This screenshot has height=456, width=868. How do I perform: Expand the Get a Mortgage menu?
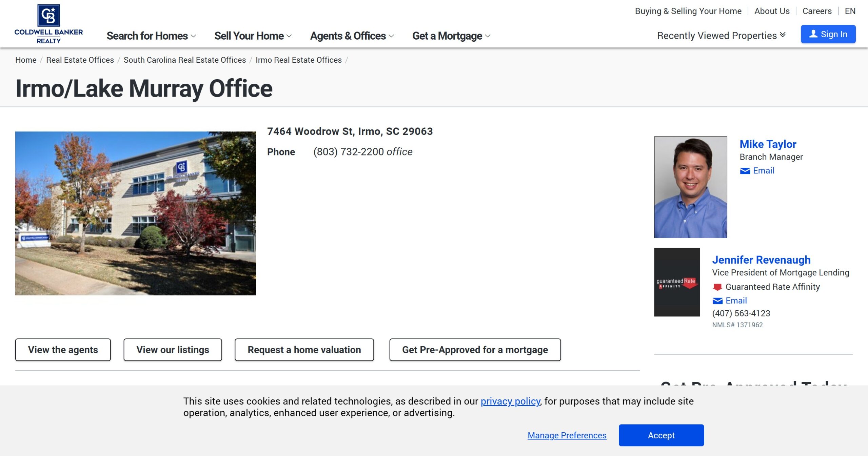coord(451,36)
